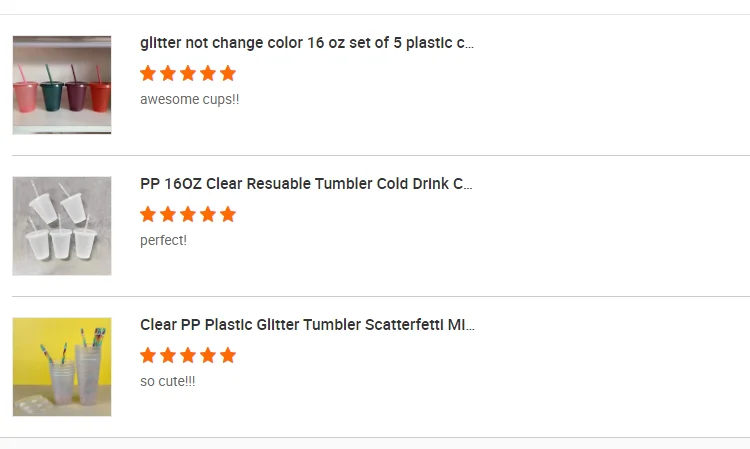This screenshot has height=449, width=750.
Task: Open the 'glitter not change color 16 oz' title
Action: 307,43
